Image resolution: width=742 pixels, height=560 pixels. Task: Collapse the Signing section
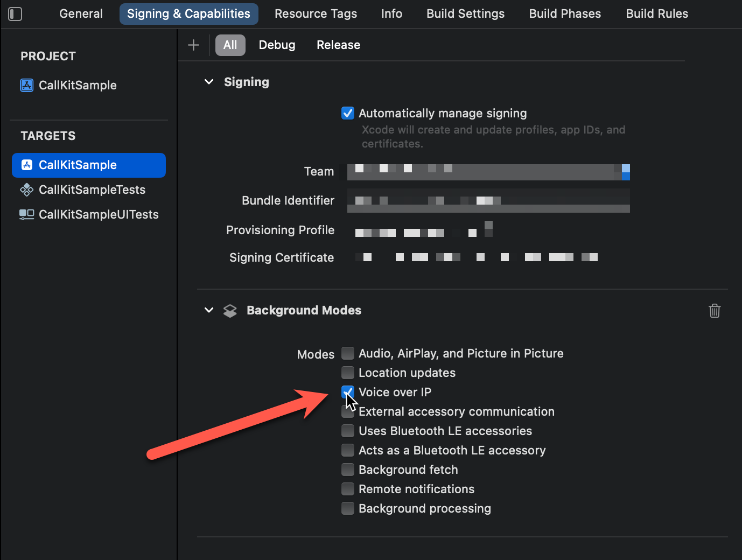coord(209,82)
